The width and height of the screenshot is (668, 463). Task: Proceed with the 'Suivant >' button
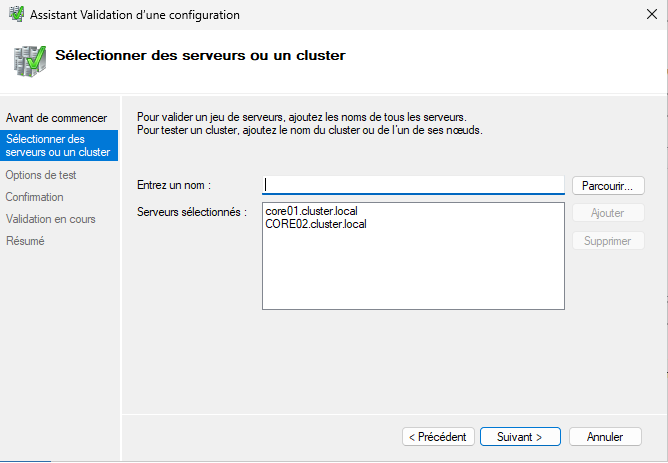[517, 437]
